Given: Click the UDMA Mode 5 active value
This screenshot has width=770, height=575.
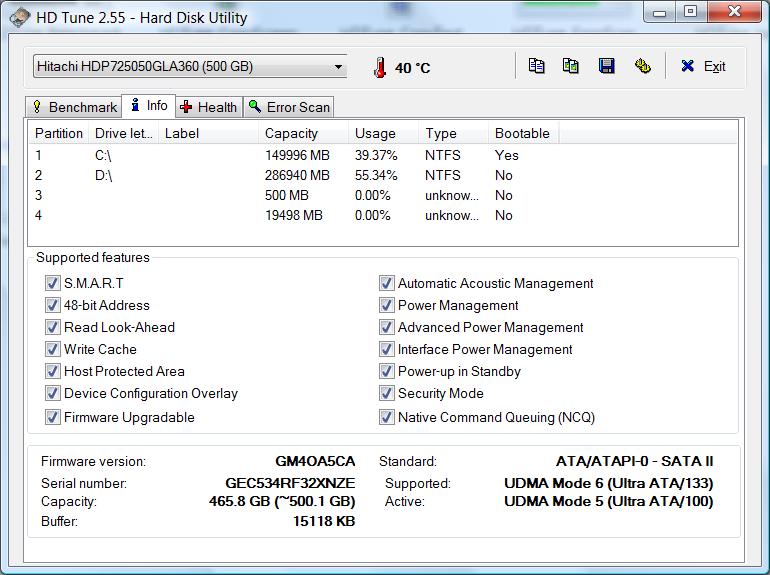Looking at the screenshot, I should 608,501.
